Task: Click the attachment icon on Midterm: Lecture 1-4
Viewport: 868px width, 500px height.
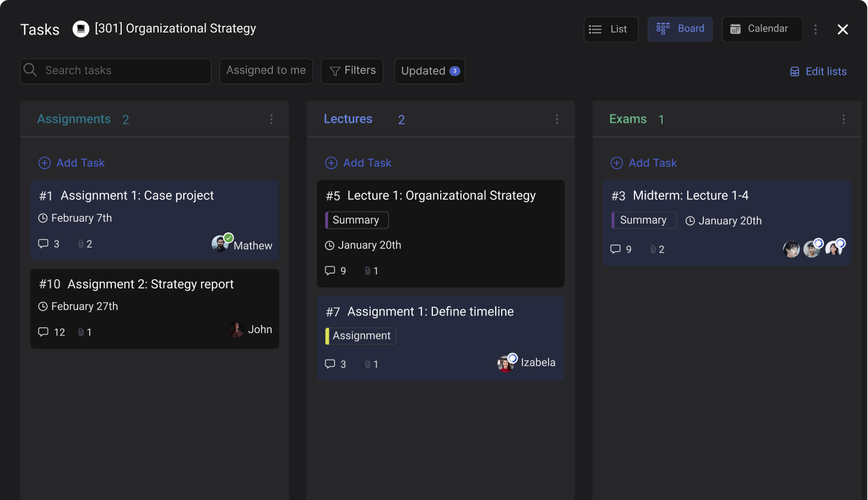Action: (653, 249)
